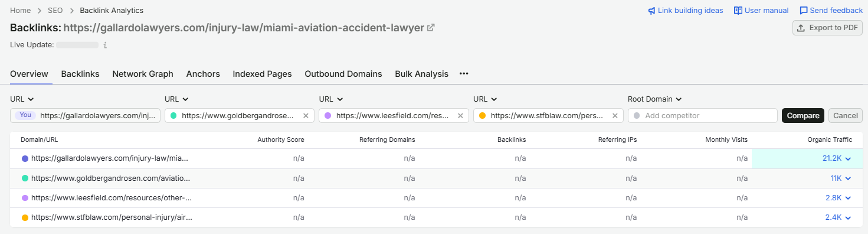Go to Home breadcrumb

pyautogui.click(x=20, y=11)
